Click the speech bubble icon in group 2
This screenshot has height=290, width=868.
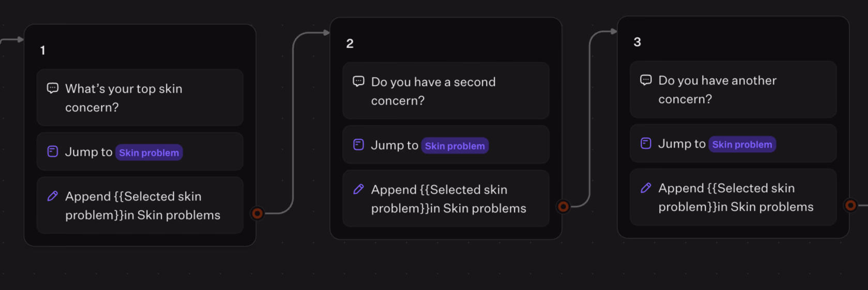point(358,81)
